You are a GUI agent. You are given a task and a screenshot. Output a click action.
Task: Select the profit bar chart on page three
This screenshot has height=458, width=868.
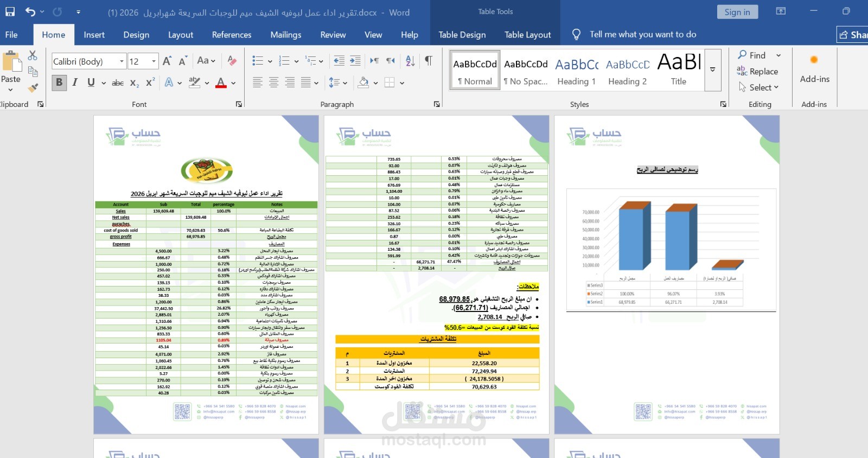pyautogui.click(x=671, y=250)
